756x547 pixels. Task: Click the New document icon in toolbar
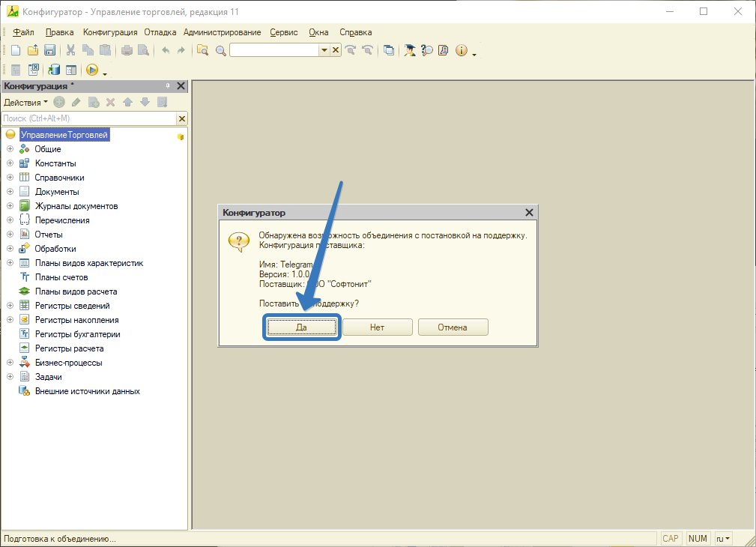pos(15,50)
